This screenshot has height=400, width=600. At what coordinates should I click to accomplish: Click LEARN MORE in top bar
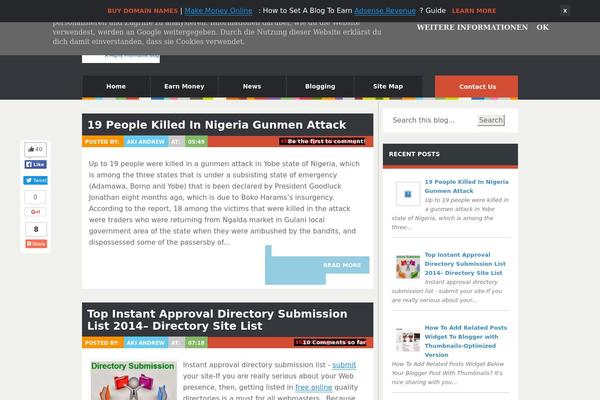[x=474, y=11]
